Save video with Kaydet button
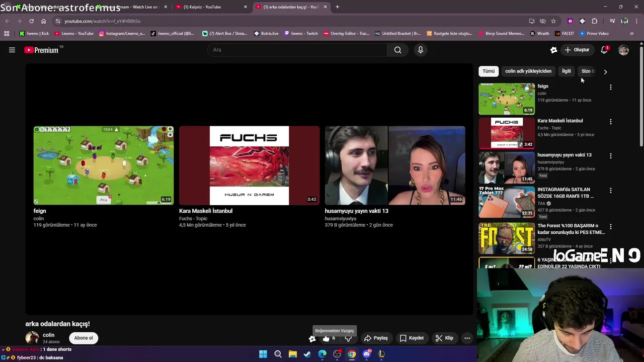This screenshot has height=362, width=644. (x=412, y=338)
